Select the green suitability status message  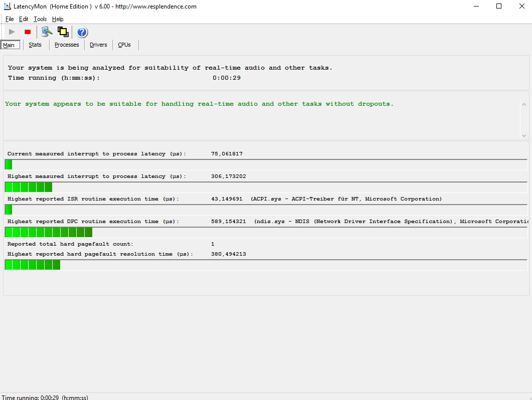tap(199, 104)
